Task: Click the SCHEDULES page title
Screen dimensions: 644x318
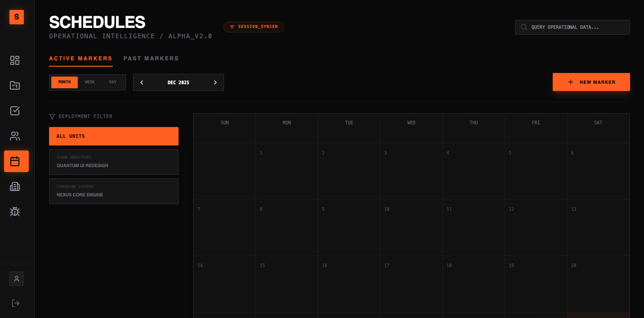Action: (97, 22)
